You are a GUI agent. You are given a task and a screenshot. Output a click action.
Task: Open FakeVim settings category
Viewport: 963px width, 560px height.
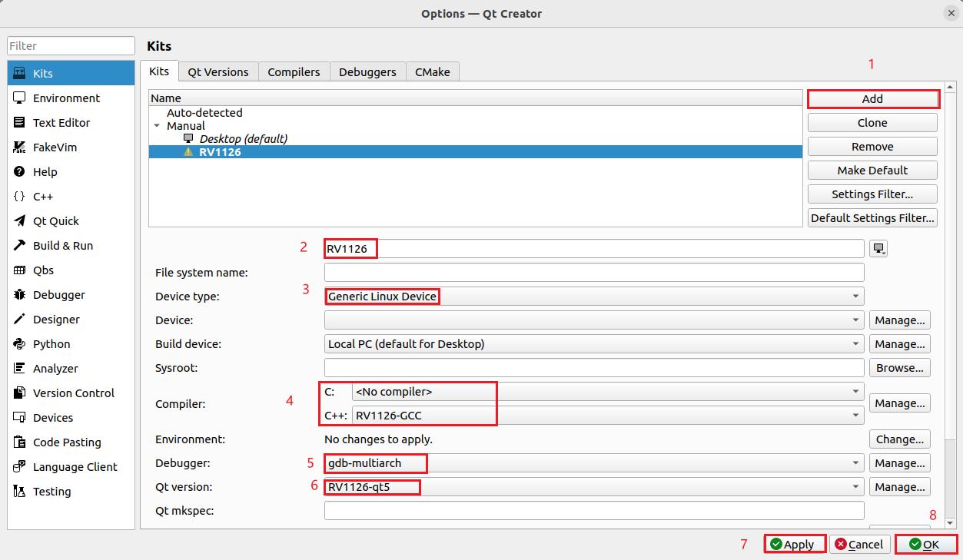[71, 147]
